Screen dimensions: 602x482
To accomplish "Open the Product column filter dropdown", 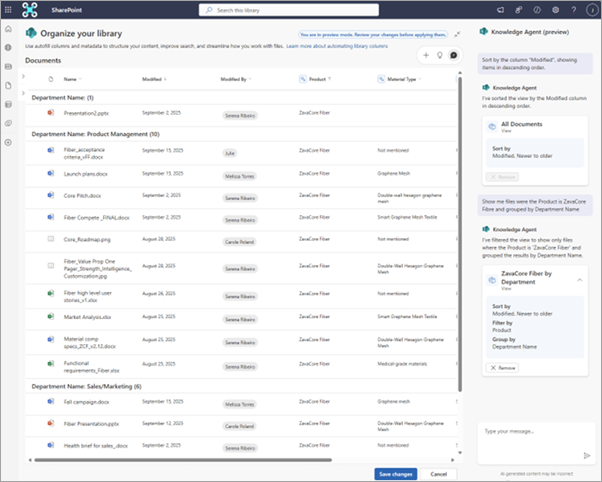I will [329, 79].
